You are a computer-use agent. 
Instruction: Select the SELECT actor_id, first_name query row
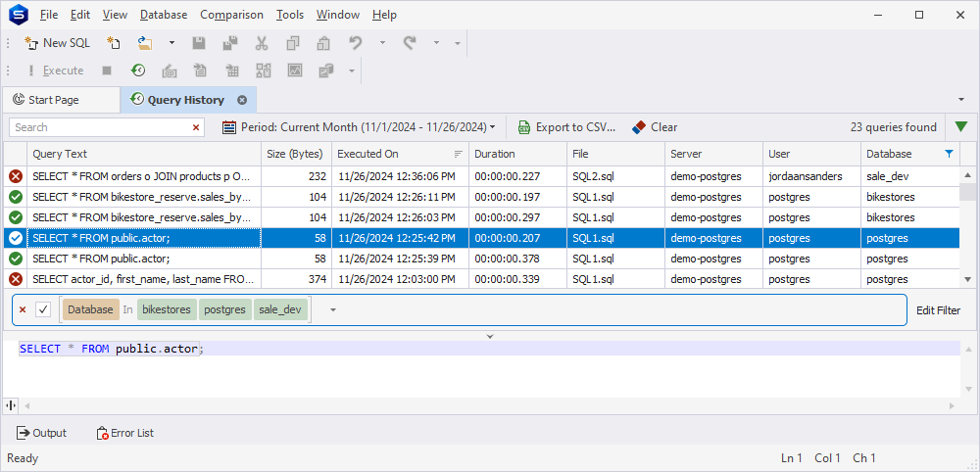click(x=481, y=279)
